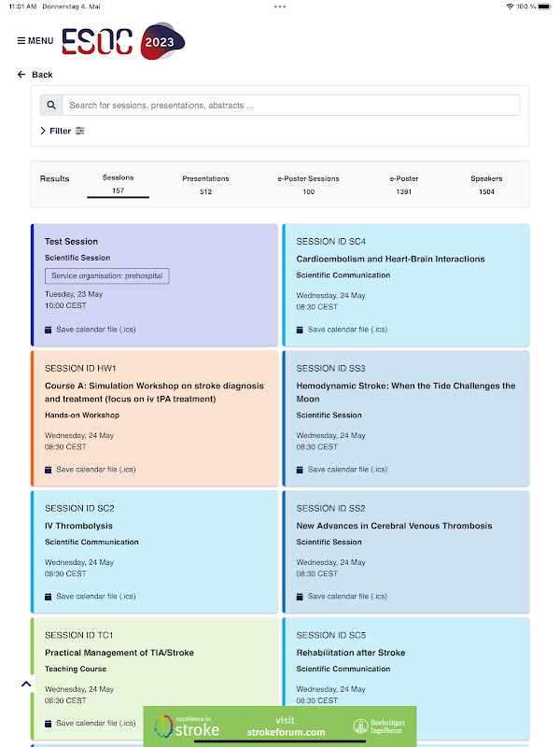Expand the Filter section

coord(56,131)
